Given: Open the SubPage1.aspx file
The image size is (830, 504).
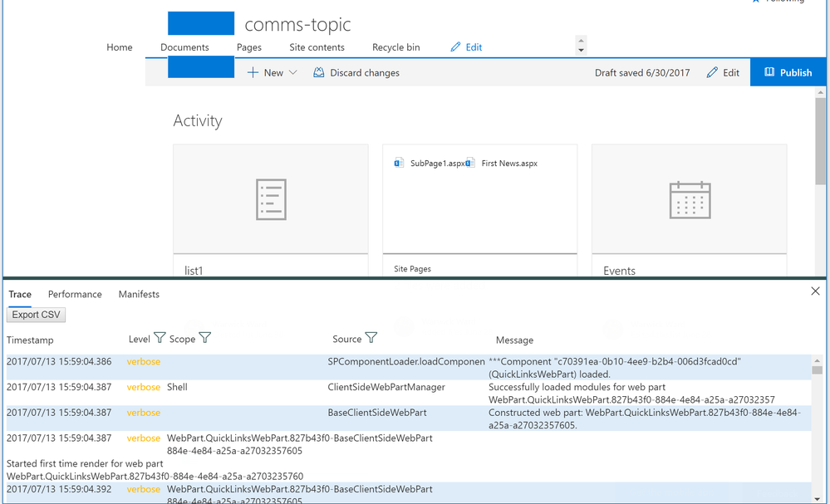Looking at the screenshot, I should click(x=437, y=164).
